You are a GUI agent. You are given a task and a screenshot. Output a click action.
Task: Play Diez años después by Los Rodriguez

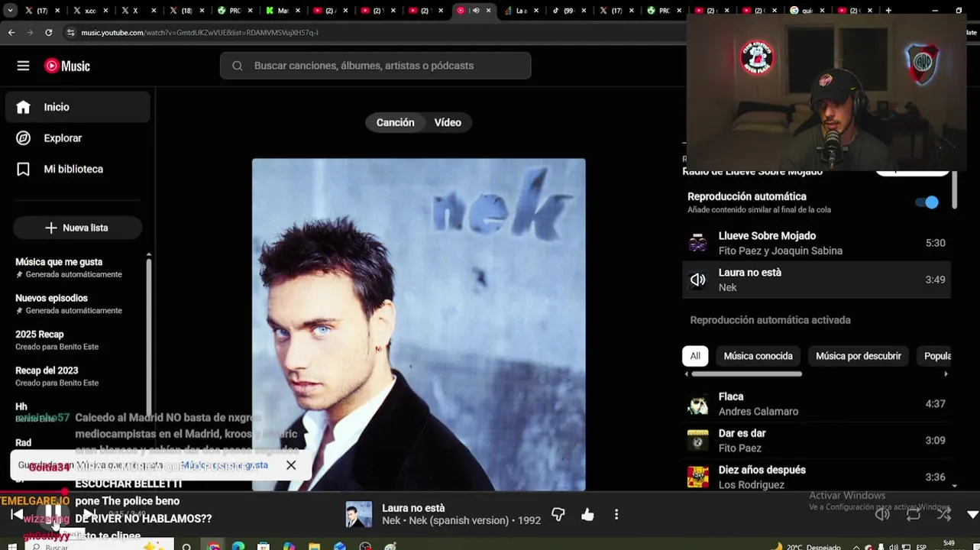(x=816, y=477)
